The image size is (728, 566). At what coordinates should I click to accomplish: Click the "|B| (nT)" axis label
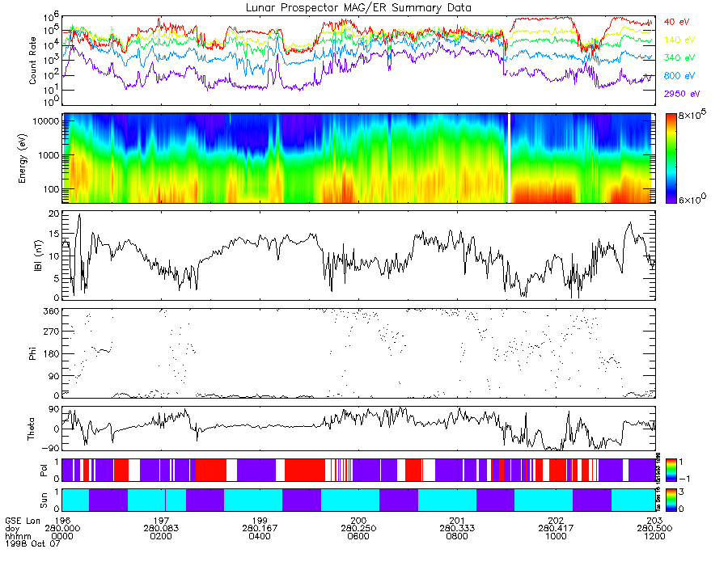[38, 256]
